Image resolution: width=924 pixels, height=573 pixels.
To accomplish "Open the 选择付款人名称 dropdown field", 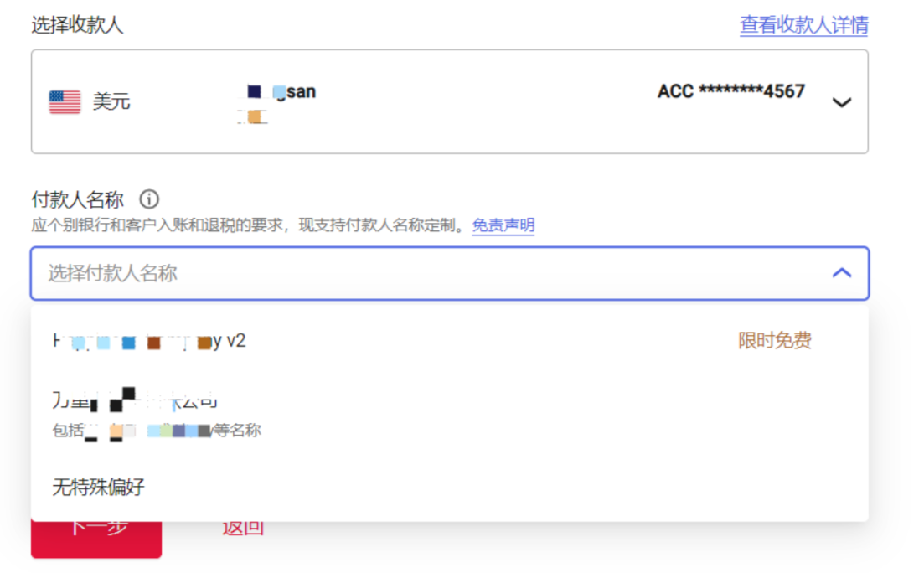I will [335, 271].
